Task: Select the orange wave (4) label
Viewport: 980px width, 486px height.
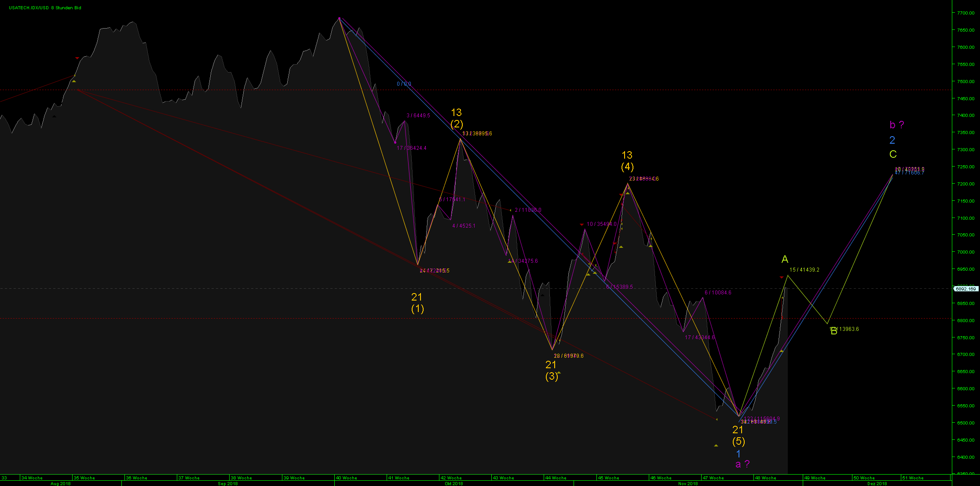Action: pos(627,167)
